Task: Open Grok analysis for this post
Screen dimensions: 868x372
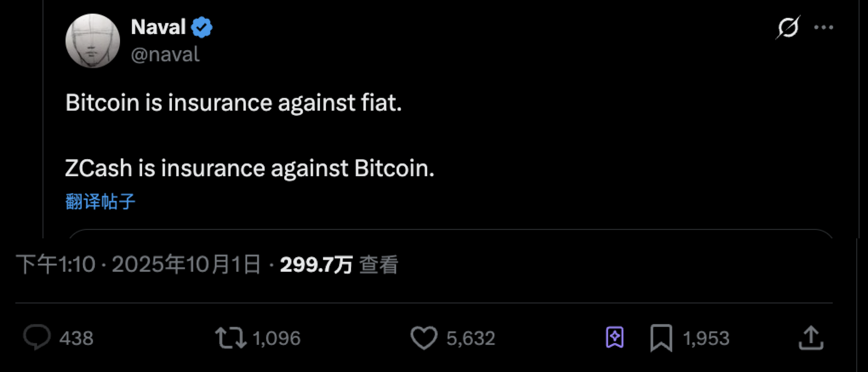Action: point(789,26)
